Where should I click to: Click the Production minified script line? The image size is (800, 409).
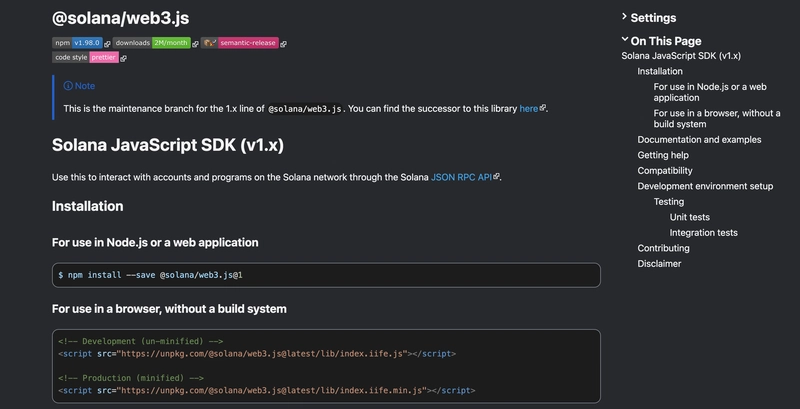(266, 391)
